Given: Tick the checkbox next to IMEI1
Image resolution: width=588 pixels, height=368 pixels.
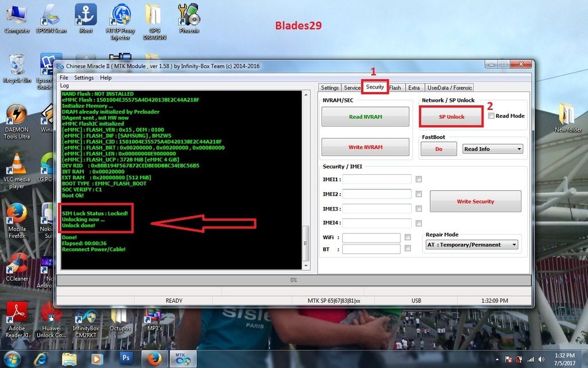Looking at the screenshot, I should pos(419,179).
